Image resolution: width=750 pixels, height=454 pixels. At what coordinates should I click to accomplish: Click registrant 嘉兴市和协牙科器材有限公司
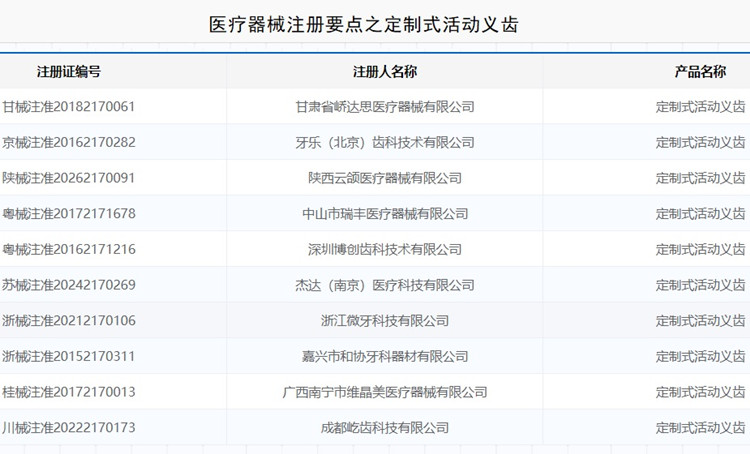pos(385,356)
